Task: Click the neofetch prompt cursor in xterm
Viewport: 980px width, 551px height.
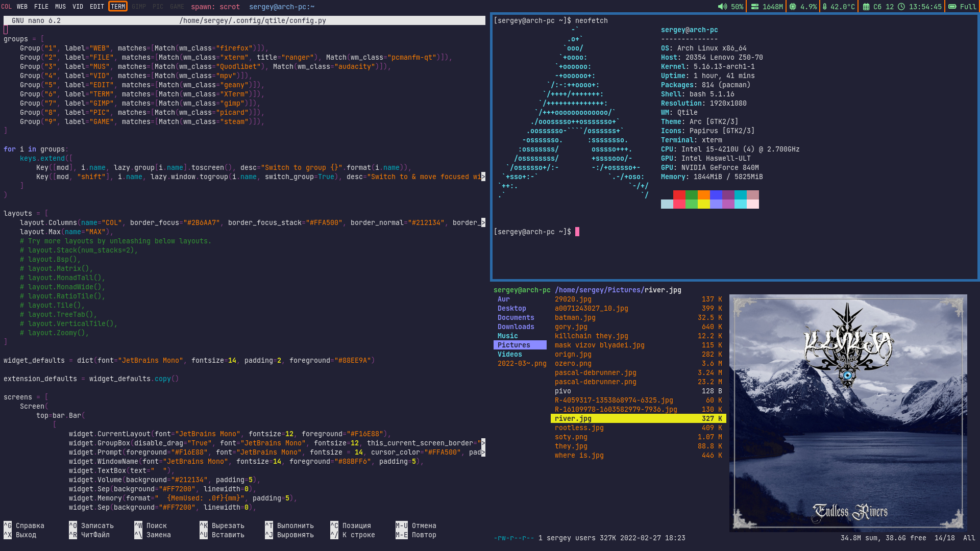Action: pos(577,232)
